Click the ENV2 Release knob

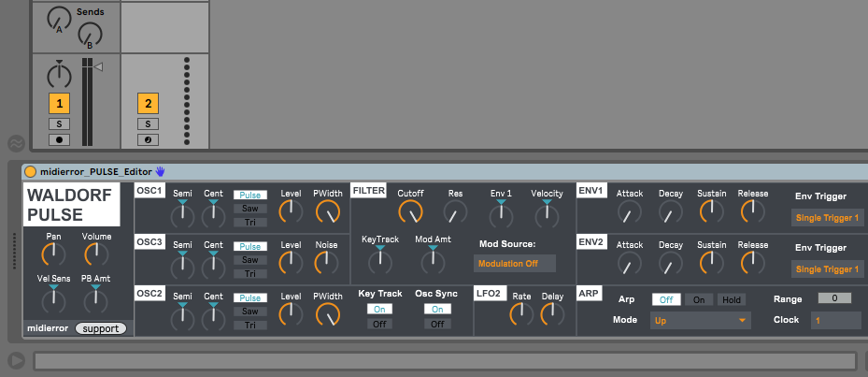753,263
